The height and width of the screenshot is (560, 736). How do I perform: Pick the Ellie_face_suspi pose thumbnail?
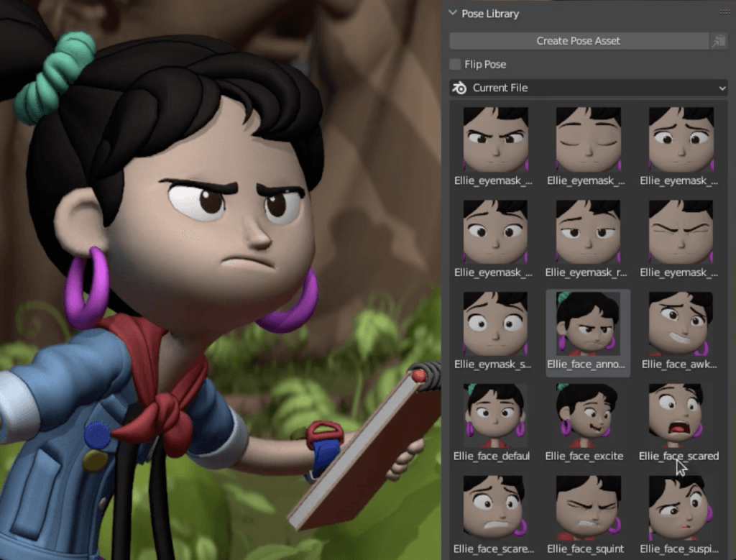tap(680, 515)
